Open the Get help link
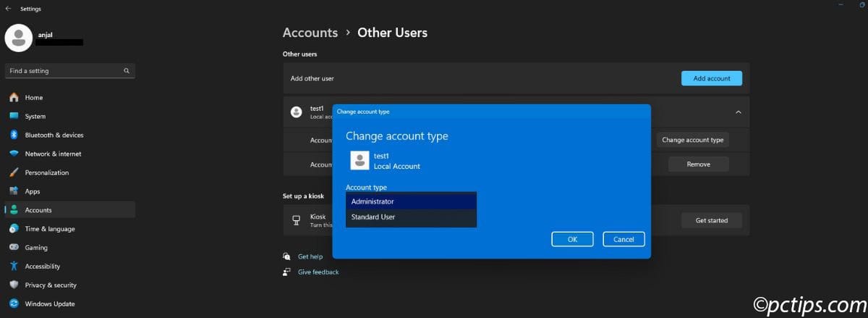868x318 pixels. [x=310, y=256]
